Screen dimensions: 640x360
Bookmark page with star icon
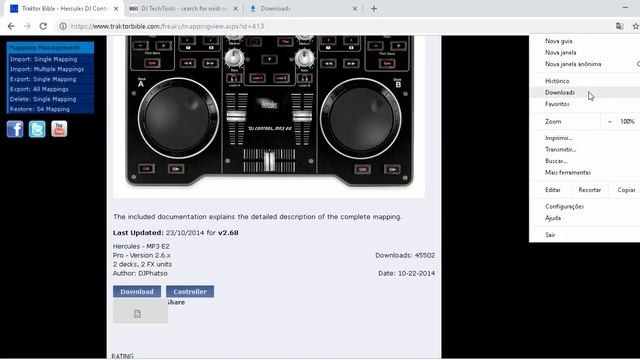[x=636, y=26]
